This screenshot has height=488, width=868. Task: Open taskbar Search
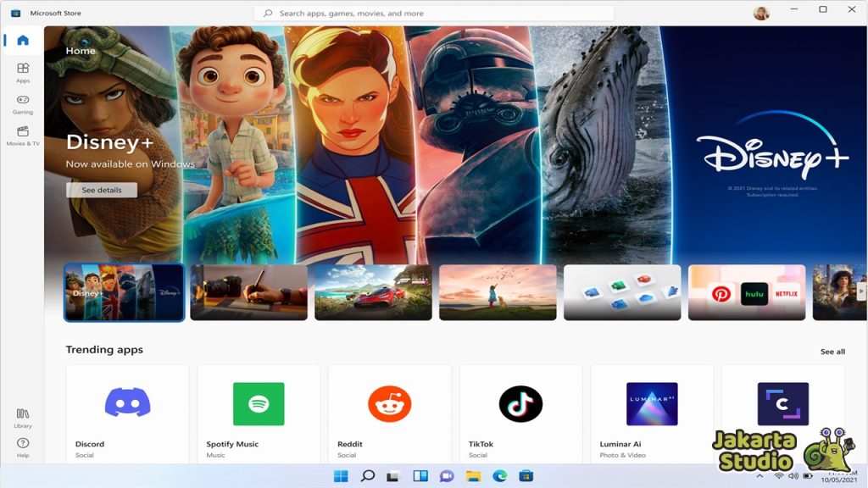coord(368,476)
